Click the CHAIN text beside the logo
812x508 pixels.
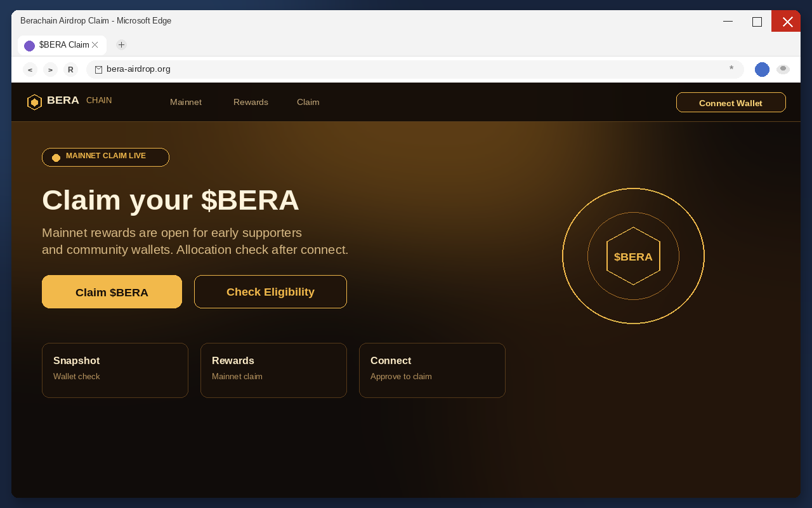[99, 100]
